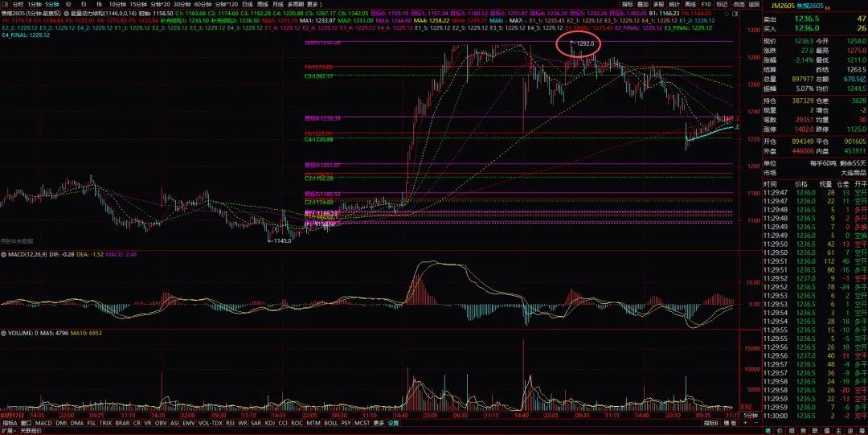
Task: Expand 更多 indicators in bottom bar
Action: pyautogui.click(x=379, y=423)
